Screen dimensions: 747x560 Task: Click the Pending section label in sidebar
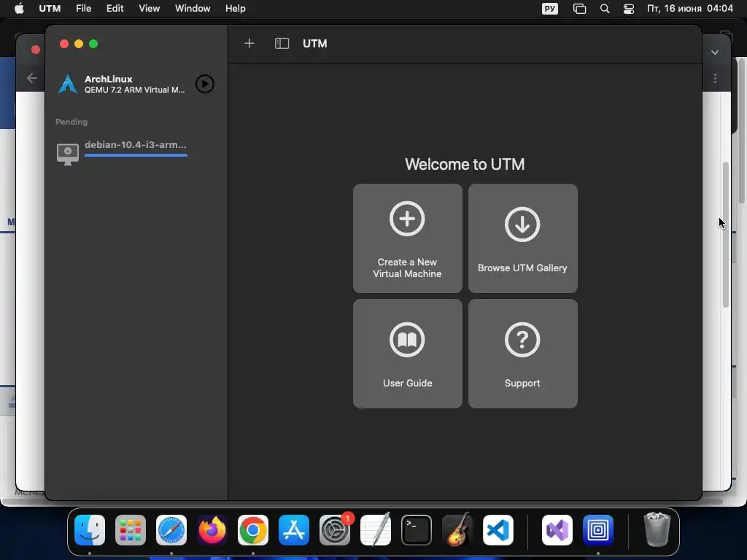71,122
